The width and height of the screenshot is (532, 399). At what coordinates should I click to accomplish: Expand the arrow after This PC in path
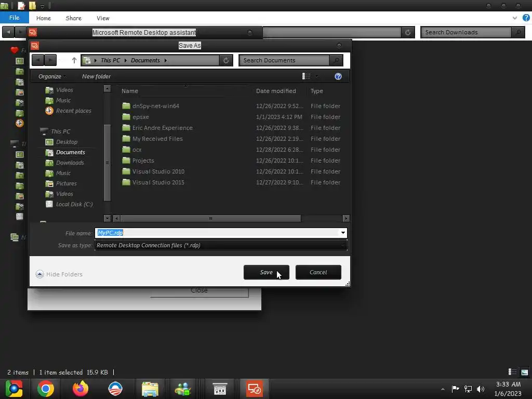(x=126, y=60)
